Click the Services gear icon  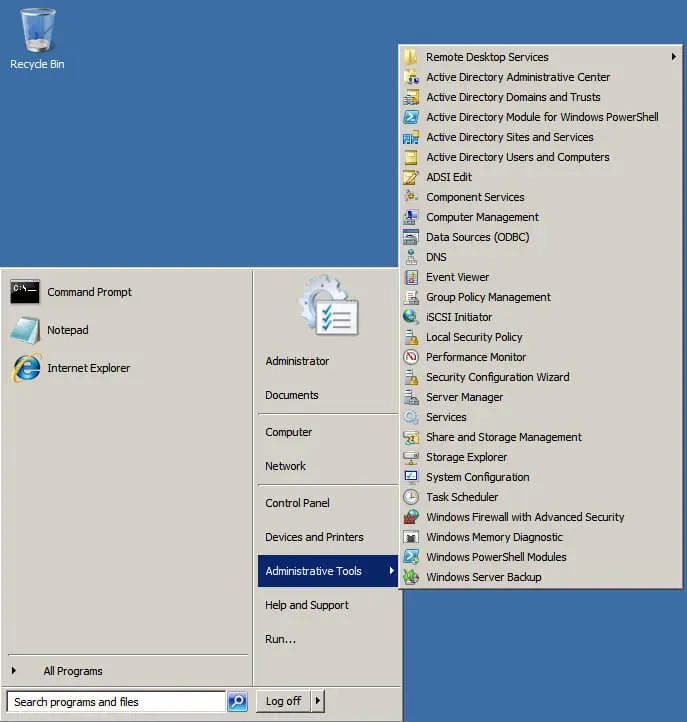[x=411, y=417]
